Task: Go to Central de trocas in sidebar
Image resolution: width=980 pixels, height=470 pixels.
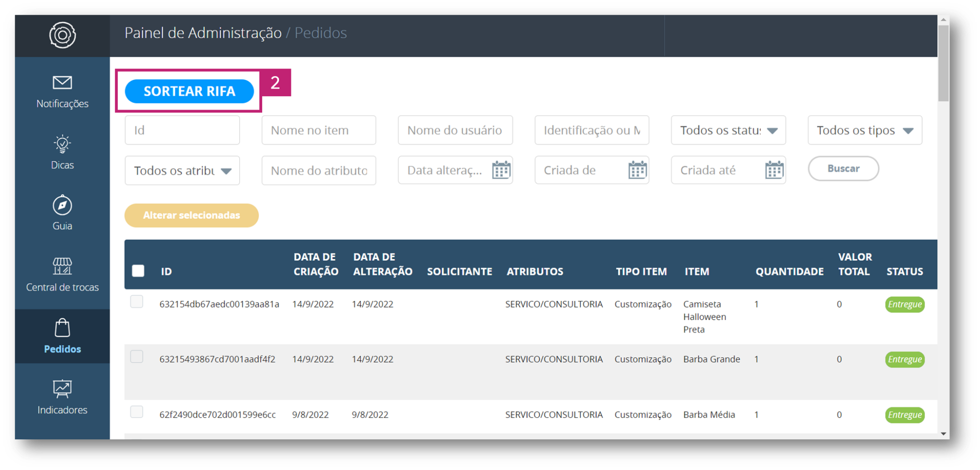Action: pyautogui.click(x=62, y=287)
